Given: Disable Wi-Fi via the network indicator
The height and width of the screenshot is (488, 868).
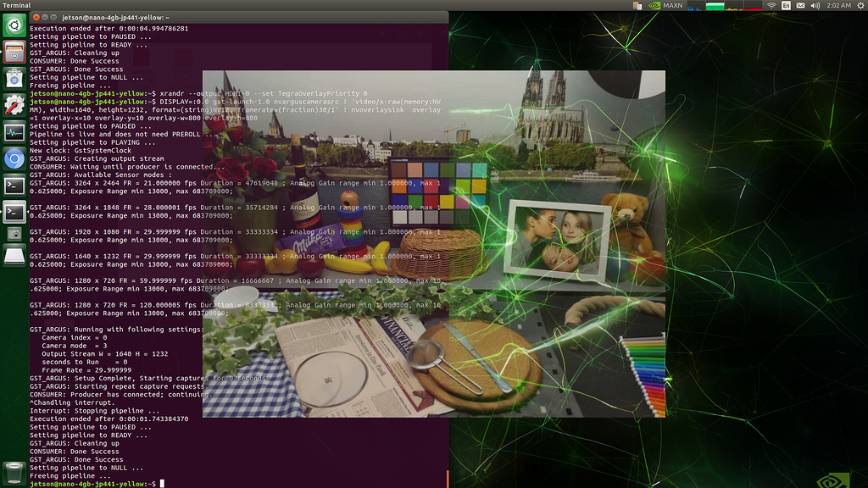Looking at the screenshot, I should point(771,8).
